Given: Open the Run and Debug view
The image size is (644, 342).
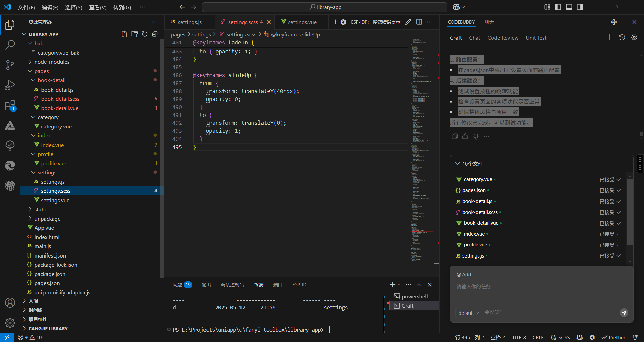Looking at the screenshot, I should pos(10,85).
